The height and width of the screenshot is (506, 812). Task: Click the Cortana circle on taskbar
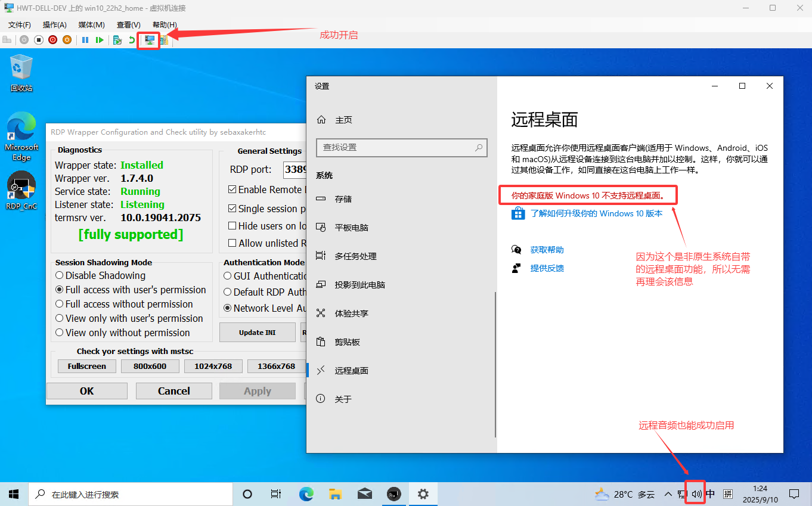(247, 494)
